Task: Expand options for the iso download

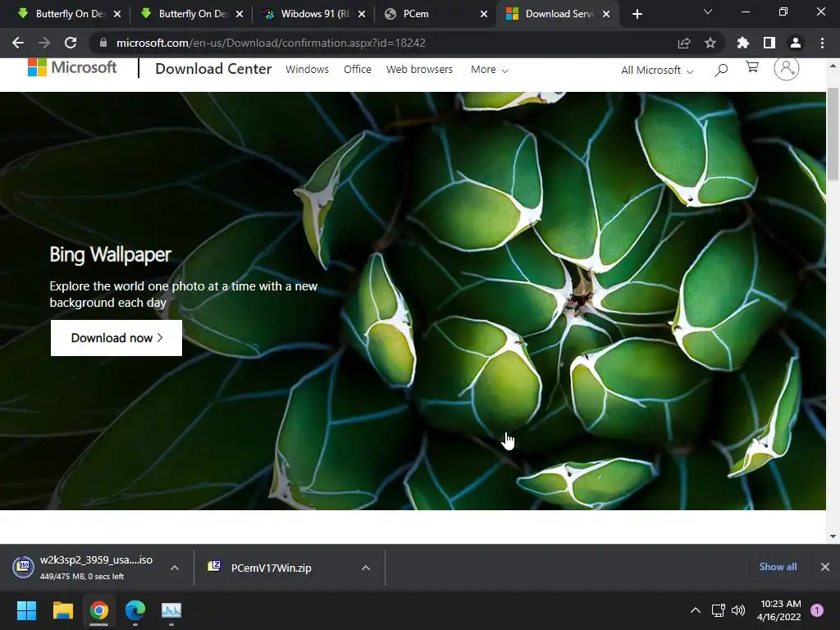Action: point(175,568)
